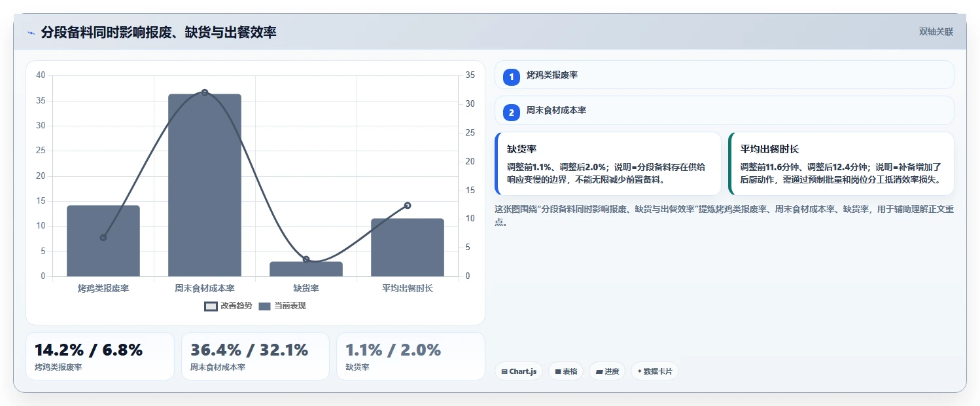Screen dimensions: 980x406
Task: Click the 烤鸡类报废率 bar in chart
Action: pyautogui.click(x=103, y=241)
